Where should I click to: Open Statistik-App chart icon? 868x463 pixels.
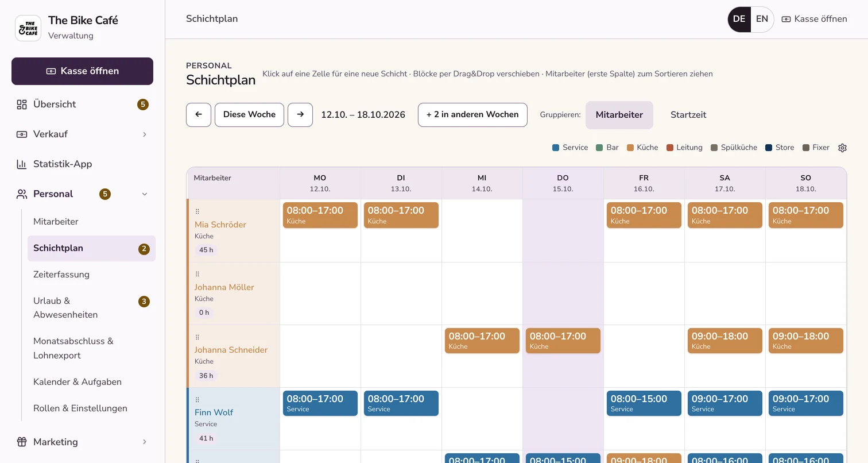point(22,164)
